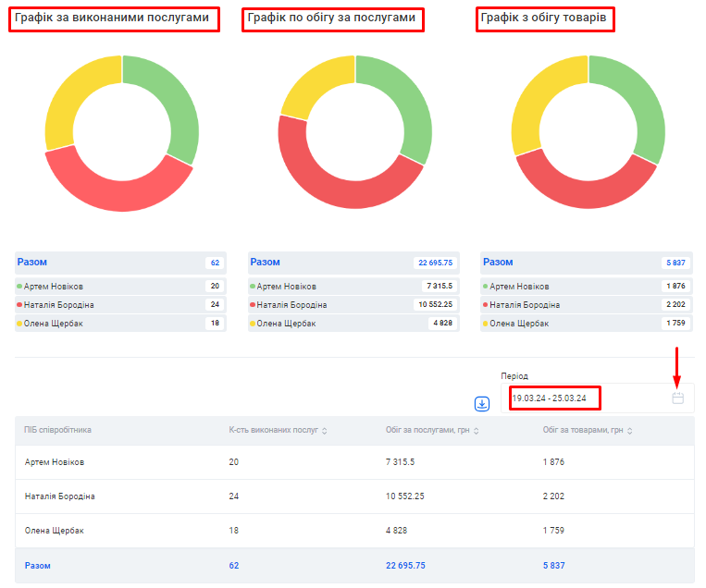Open the calendar date picker icon
Image resolution: width=706 pixels, height=588 pixels.
(677, 398)
